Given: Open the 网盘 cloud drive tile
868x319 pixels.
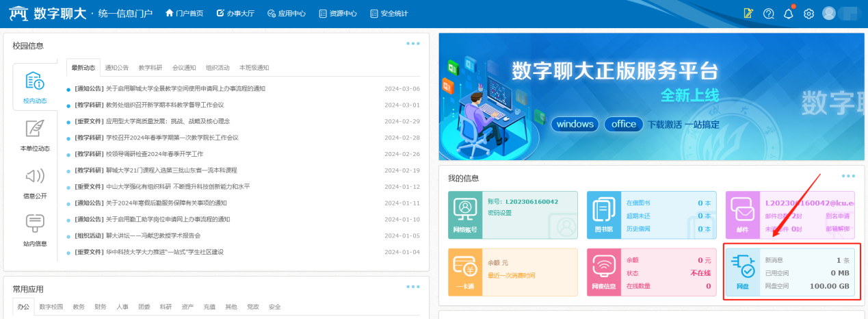Looking at the screenshot, I should click(x=742, y=271).
